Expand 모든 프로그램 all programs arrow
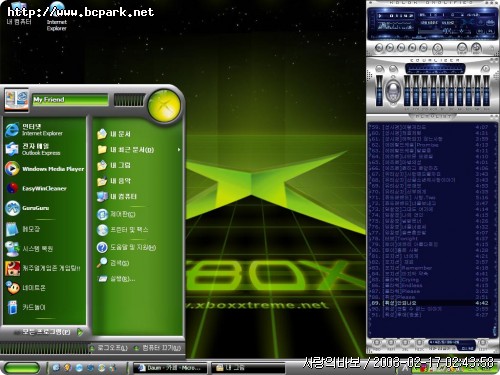 point(80,332)
